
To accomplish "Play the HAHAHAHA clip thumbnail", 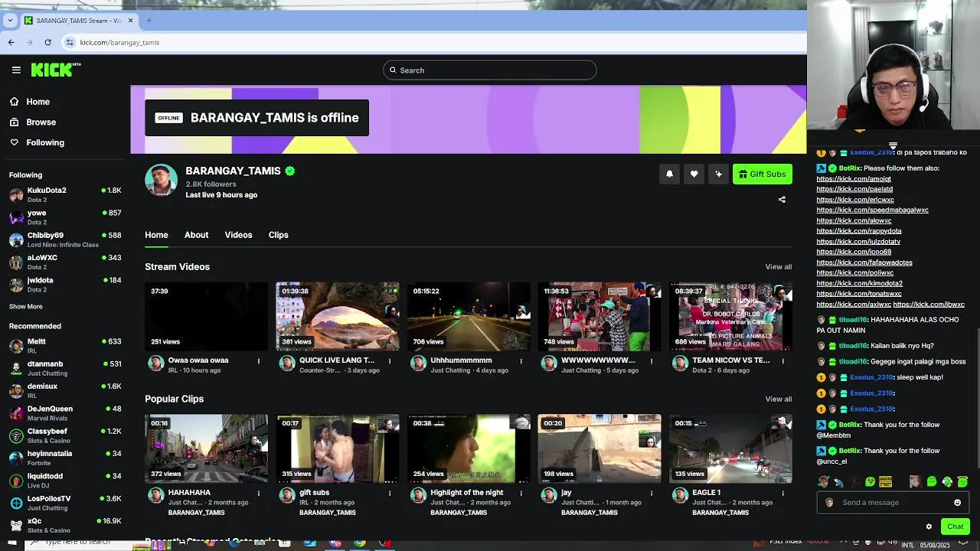I will (206, 448).
